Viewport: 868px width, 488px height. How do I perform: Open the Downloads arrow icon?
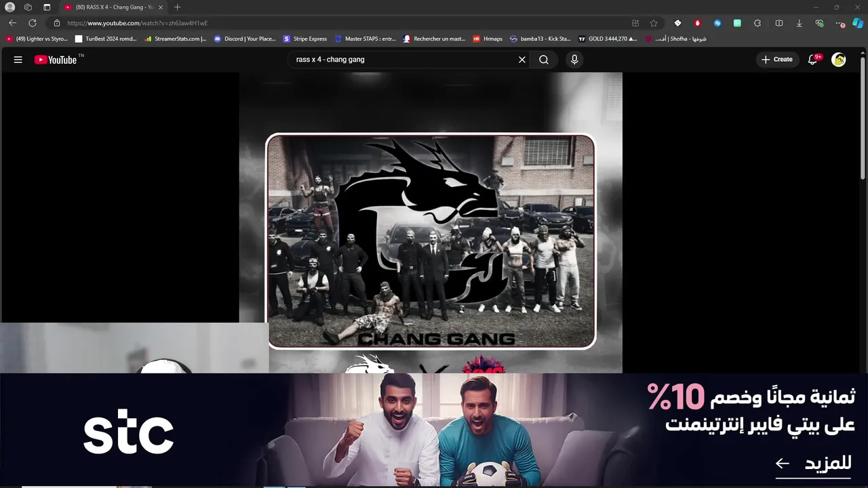tap(799, 23)
